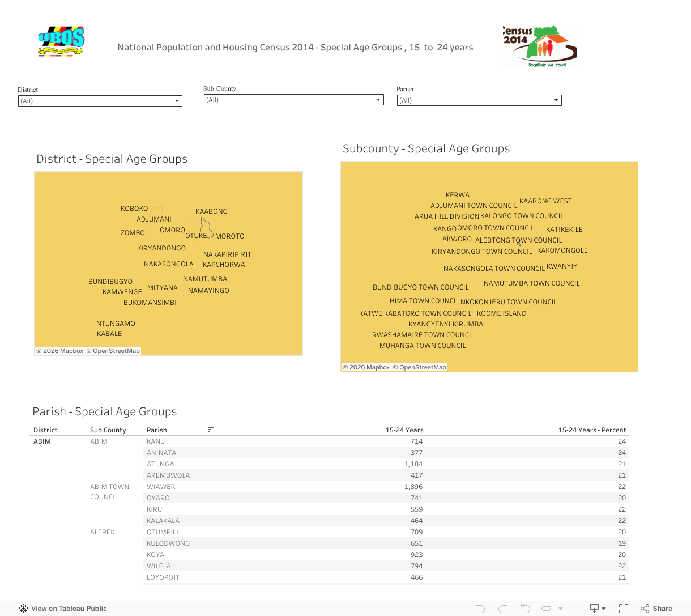Select NTUNGAMO label on district map
This screenshot has height=616, width=691.
point(116,324)
